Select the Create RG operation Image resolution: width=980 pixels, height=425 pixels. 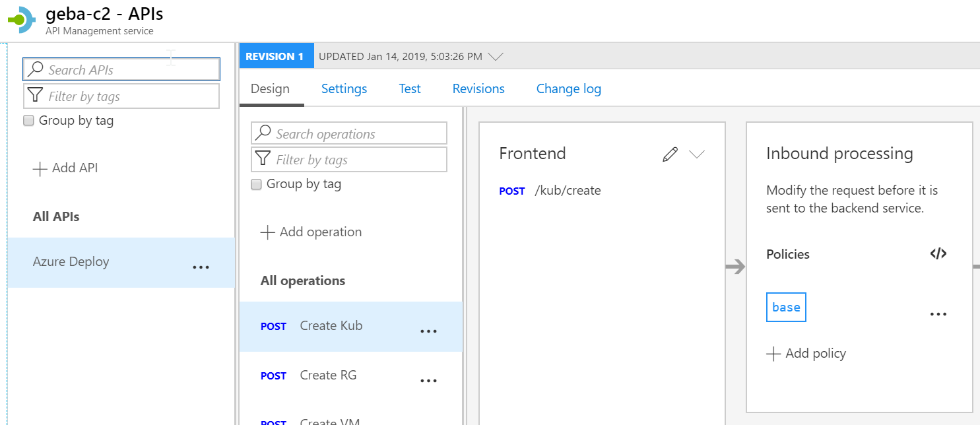(x=328, y=376)
